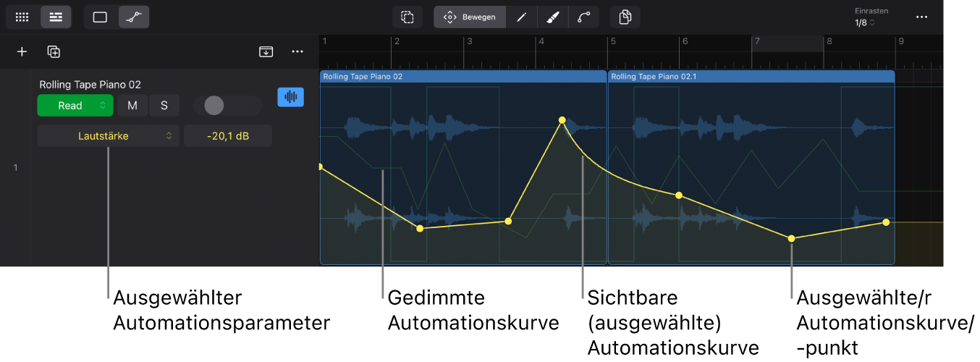Screen dimensions: 980x362
Task: Open track header more options
Action: pyautogui.click(x=297, y=51)
